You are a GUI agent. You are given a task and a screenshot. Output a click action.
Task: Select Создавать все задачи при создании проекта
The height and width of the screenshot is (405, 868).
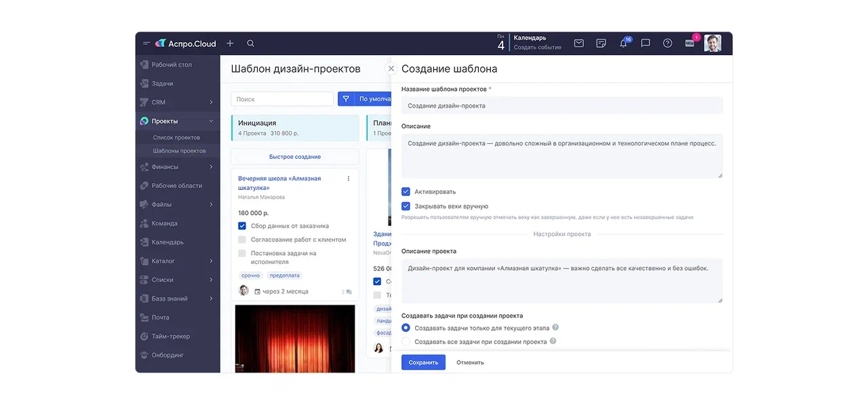tap(406, 342)
